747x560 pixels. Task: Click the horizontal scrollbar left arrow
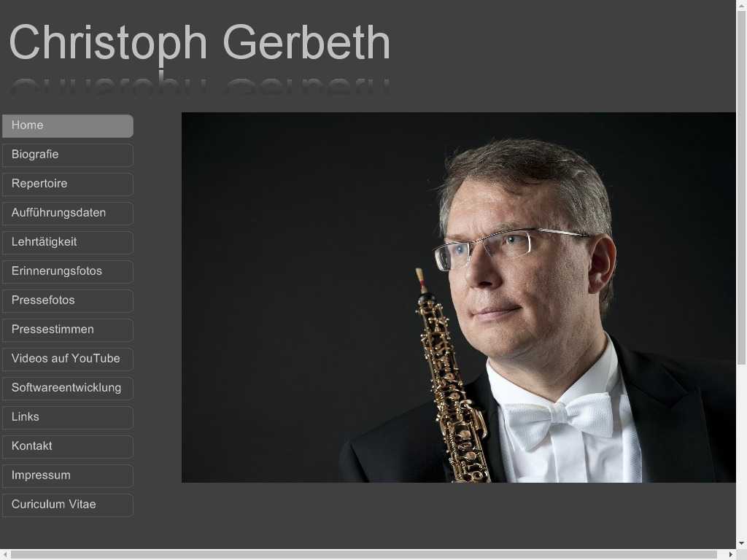pyautogui.click(x=5, y=554)
